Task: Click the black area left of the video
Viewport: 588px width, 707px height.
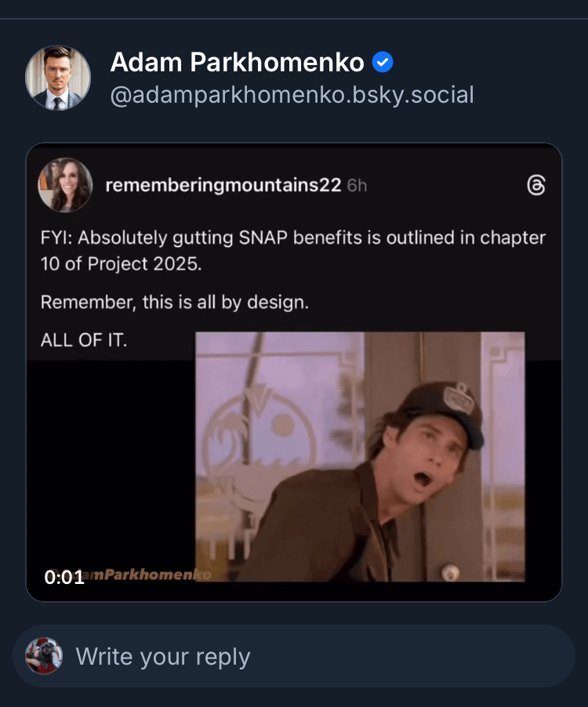Action: point(110,470)
